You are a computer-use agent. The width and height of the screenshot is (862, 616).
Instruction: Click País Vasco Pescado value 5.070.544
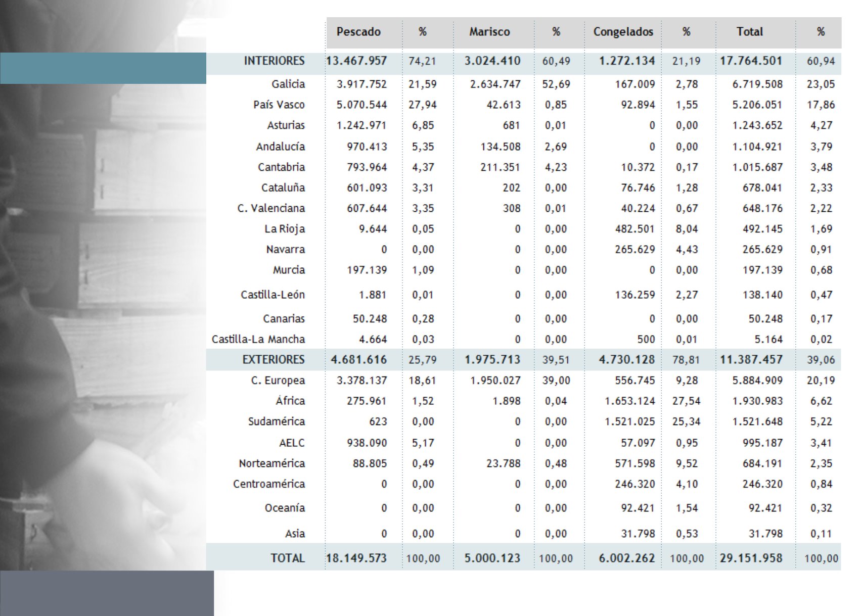tap(362, 105)
